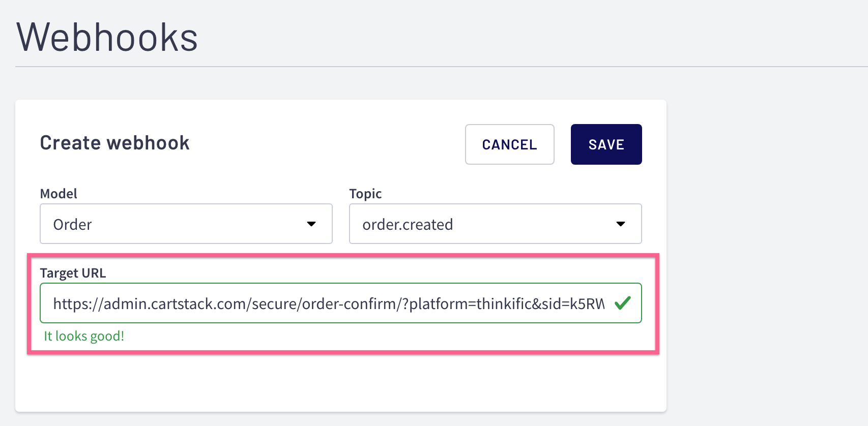Click the Model field label
868x426 pixels.
(59, 193)
